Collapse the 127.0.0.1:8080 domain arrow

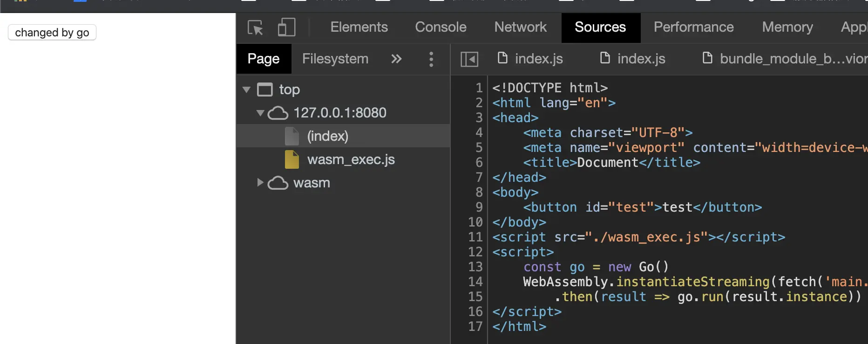pyautogui.click(x=260, y=113)
